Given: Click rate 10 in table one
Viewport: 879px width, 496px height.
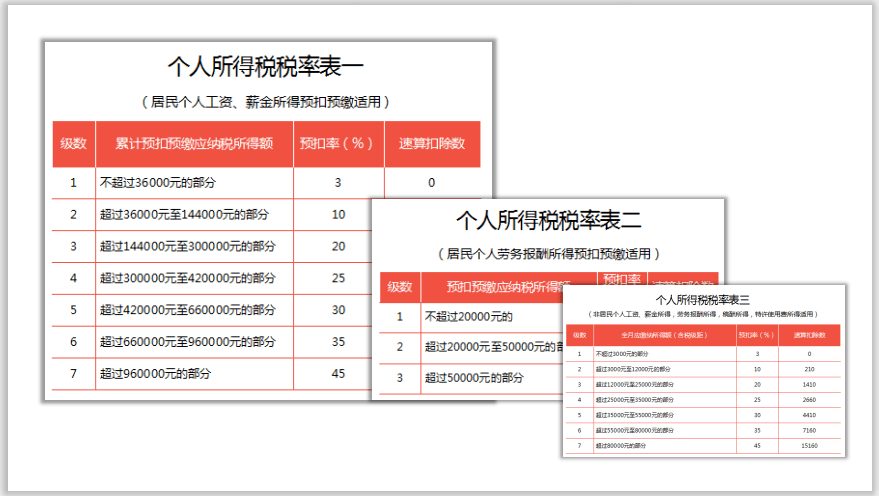Looking at the screenshot, I should tap(339, 215).
